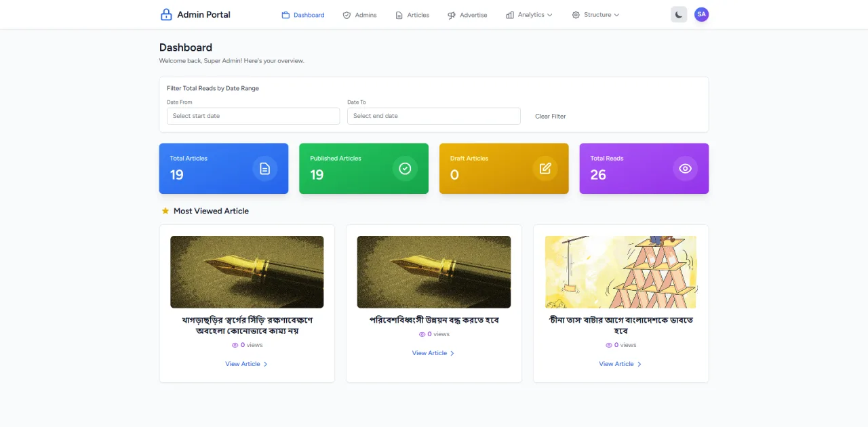Click the star icon beside Most Viewed Article

tap(165, 211)
